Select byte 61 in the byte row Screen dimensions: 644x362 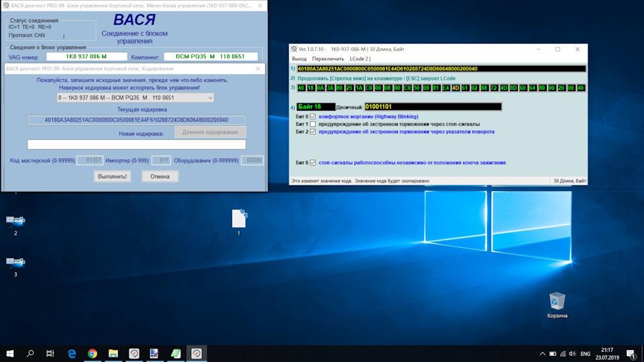tap(465, 88)
